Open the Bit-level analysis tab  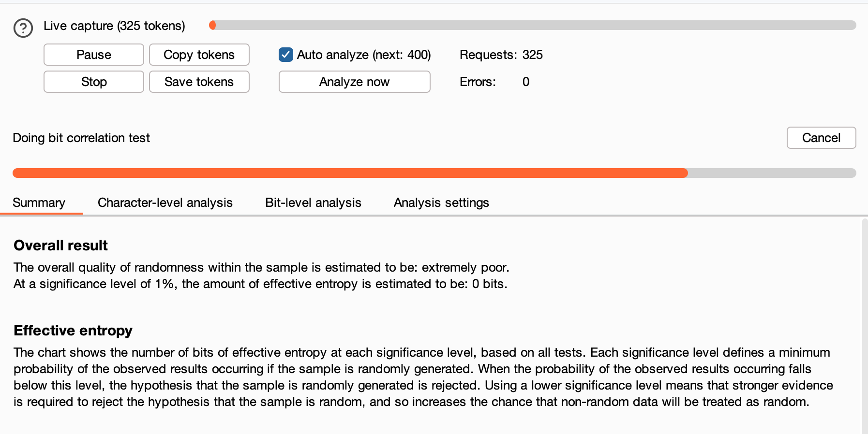tap(313, 203)
